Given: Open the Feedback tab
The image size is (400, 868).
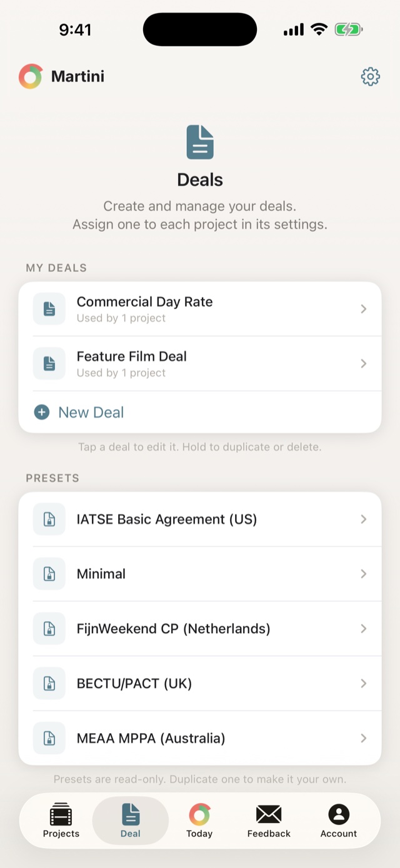Looking at the screenshot, I should point(269,821).
